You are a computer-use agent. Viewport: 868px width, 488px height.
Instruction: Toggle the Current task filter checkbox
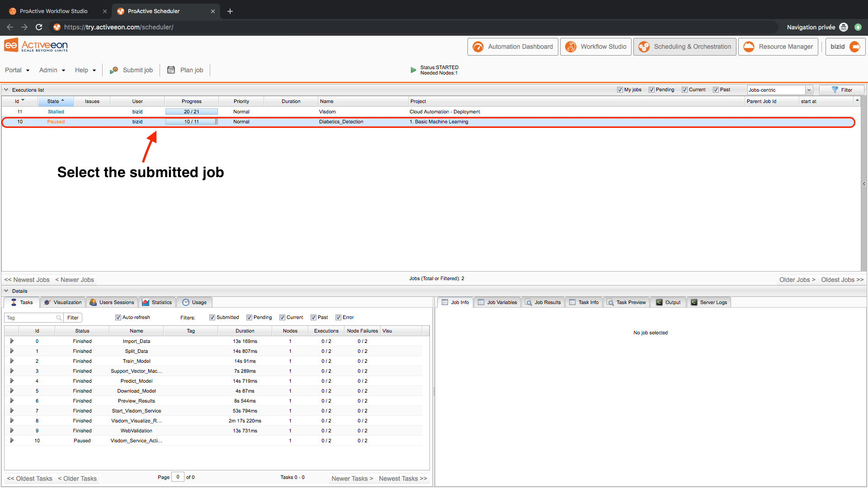(282, 317)
